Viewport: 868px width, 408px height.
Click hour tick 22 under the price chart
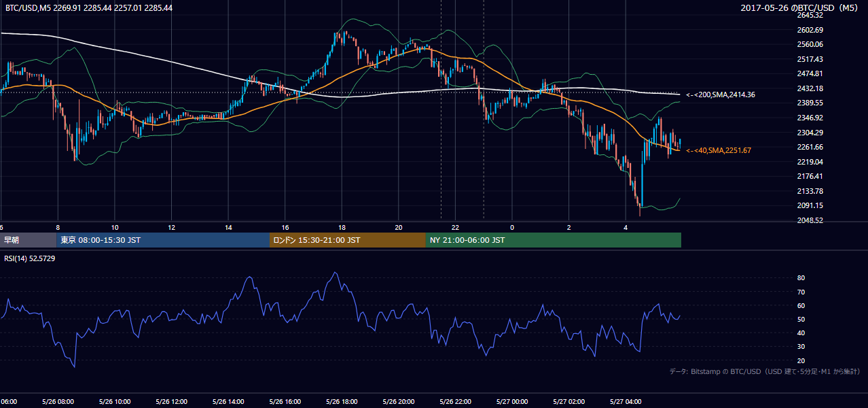(456, 227)
